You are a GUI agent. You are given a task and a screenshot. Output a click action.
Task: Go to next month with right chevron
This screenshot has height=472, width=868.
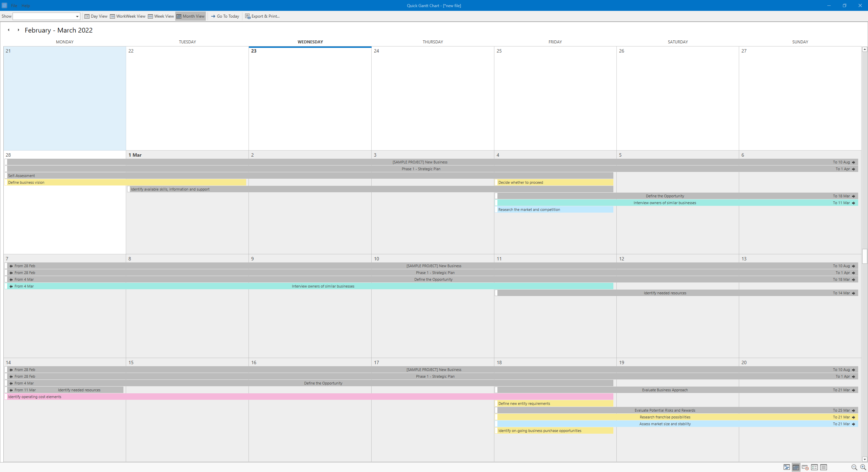18,30
